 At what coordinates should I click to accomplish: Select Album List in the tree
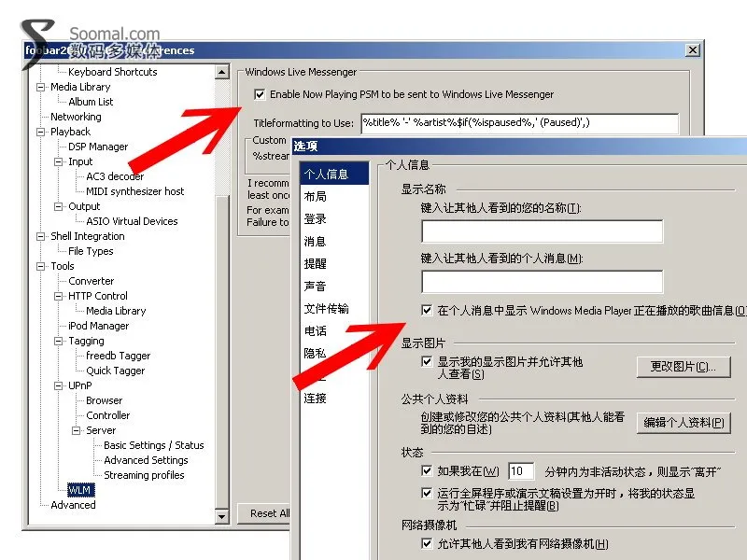(x=91, y=102)
